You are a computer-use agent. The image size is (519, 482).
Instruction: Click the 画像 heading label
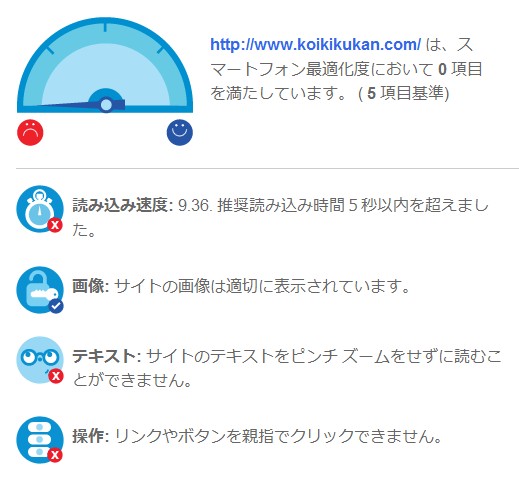tap(90, 286)
